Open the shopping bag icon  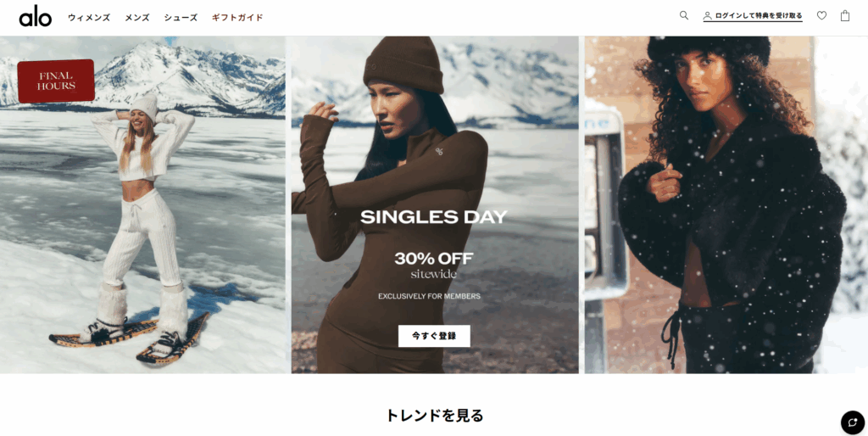[845, 15]
